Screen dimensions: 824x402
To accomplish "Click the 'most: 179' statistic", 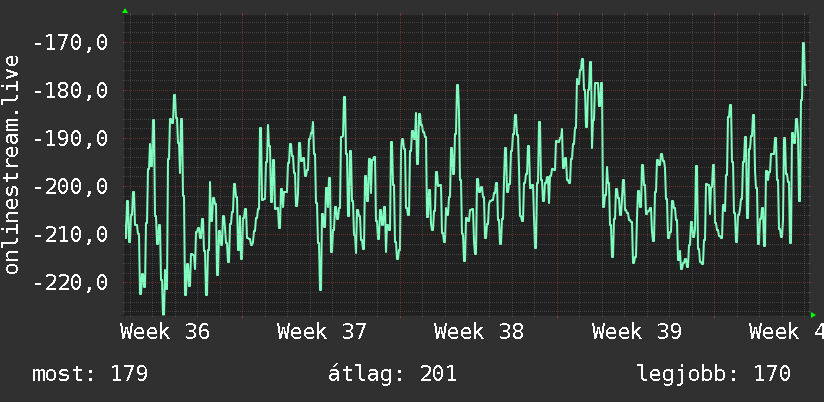I will pyautogui.click(x=90, y=374).
